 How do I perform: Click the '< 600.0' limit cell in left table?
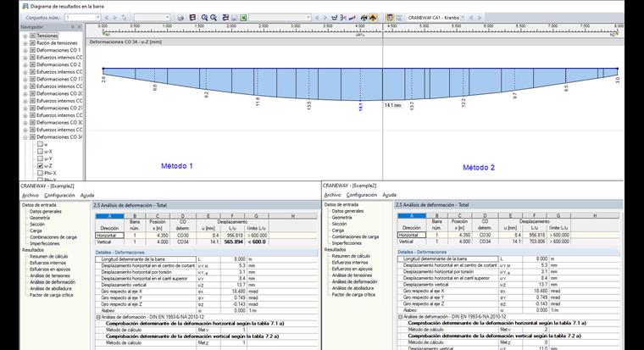[x=257, y=242]
